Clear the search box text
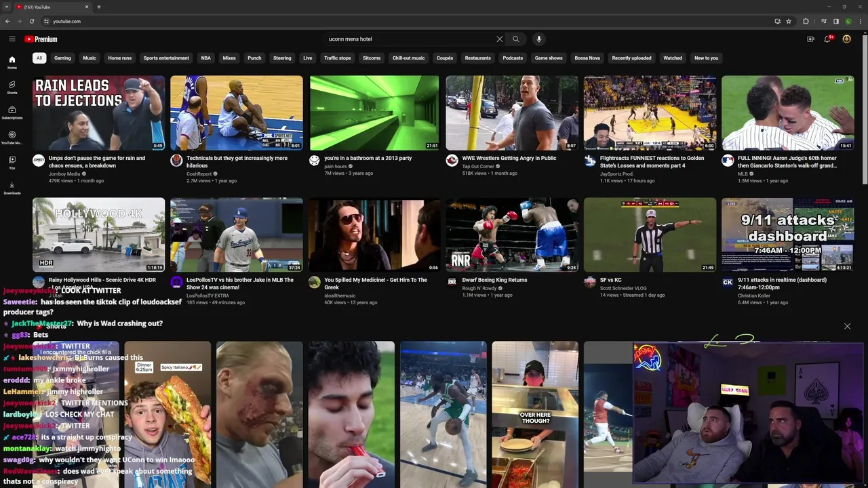This screenshot has width=868, height=488. (500, 39)
